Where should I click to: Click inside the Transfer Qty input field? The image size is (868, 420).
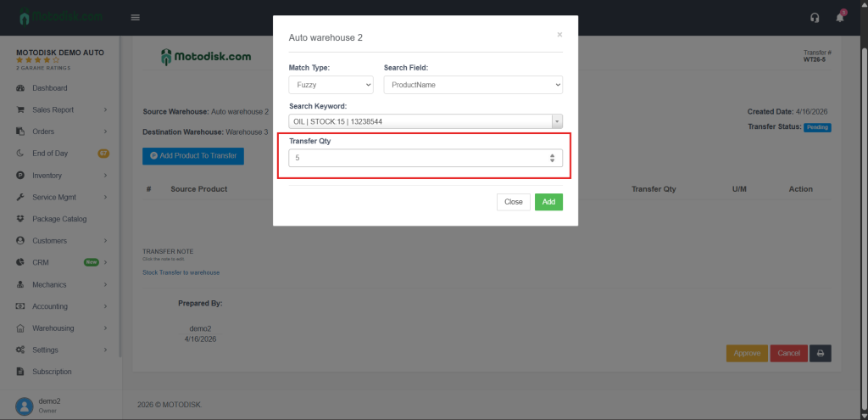415,158
